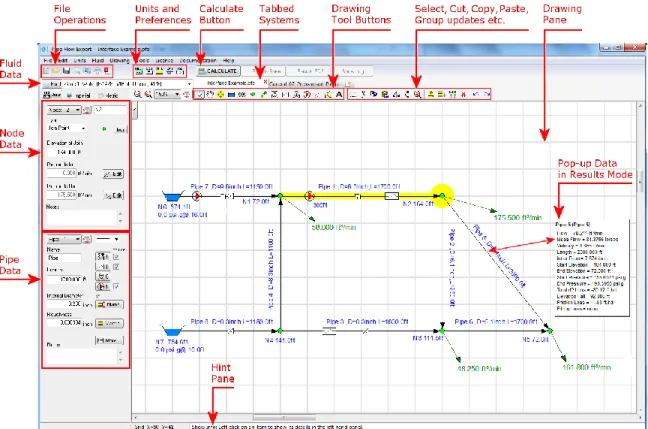Click the zoom selection magnifier in edit toolbar
Screen dimensions: 648x429
(417, 95)
